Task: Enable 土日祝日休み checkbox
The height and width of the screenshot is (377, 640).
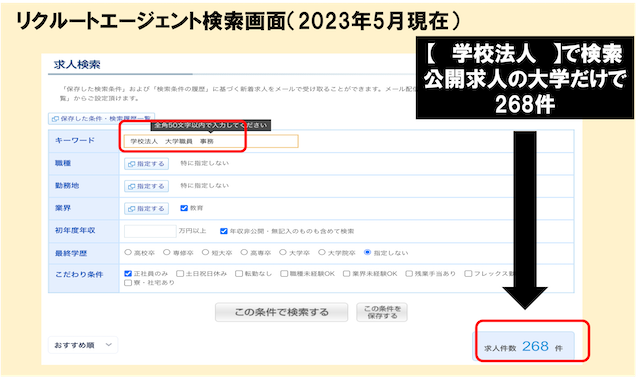Action: (180, 273)
